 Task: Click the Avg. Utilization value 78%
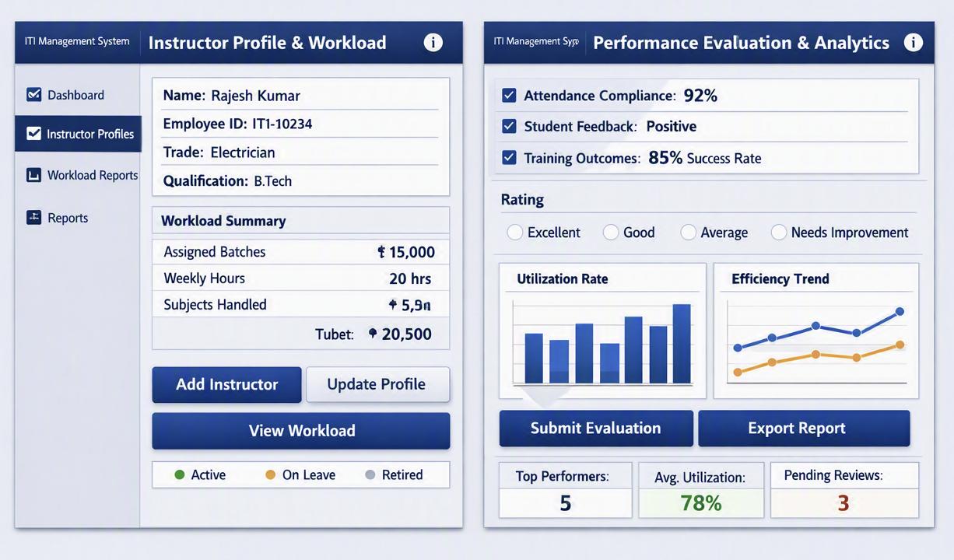(701, 504)
